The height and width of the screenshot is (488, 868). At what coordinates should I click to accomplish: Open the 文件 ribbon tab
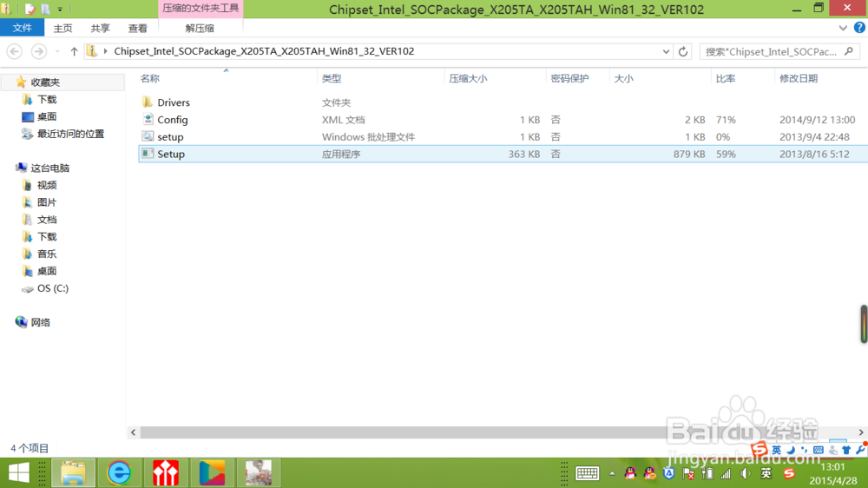[x=23, y=28]
